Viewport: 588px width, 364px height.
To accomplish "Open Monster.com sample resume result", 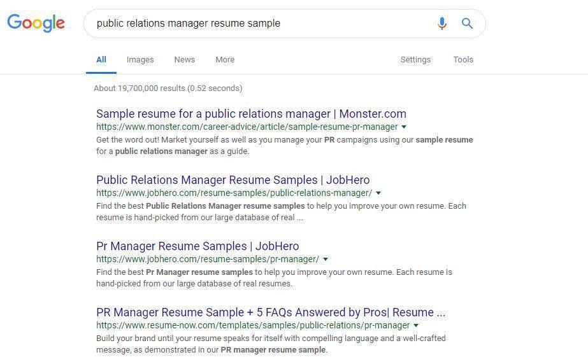I will pos(251,114).
